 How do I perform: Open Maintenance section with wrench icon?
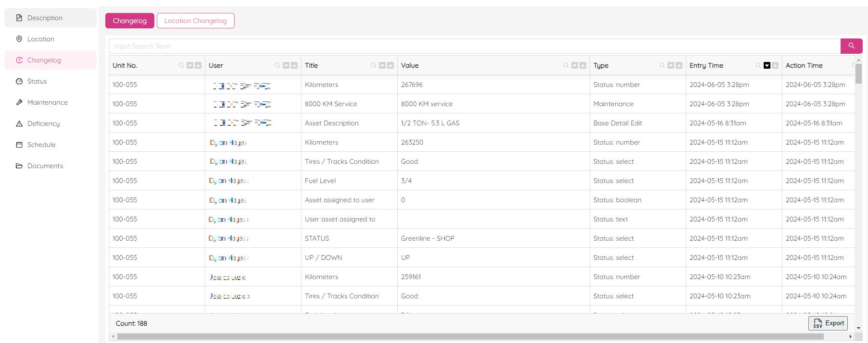pos(47,102)
